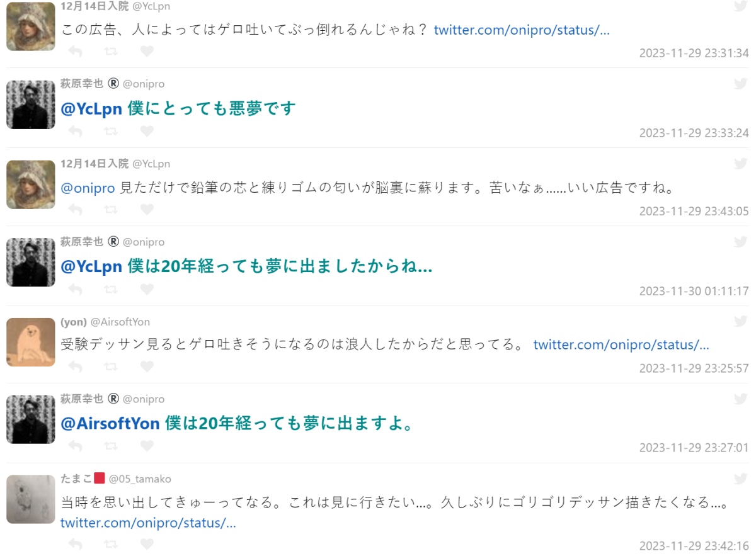Click the @onipro mention in the 鉛筆の芯 tweet
The height and width of the screenshot is (556, 756).
click(88, 188)
